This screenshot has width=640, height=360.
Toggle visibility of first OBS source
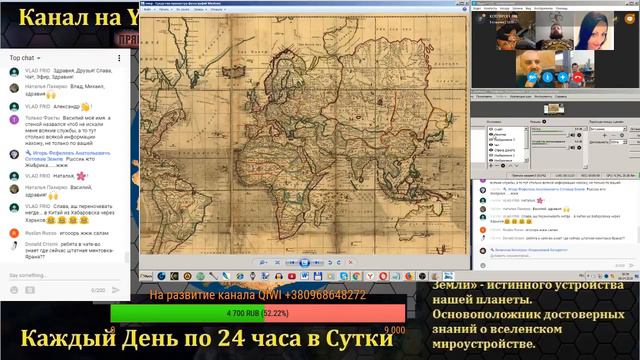pos(491,129)
